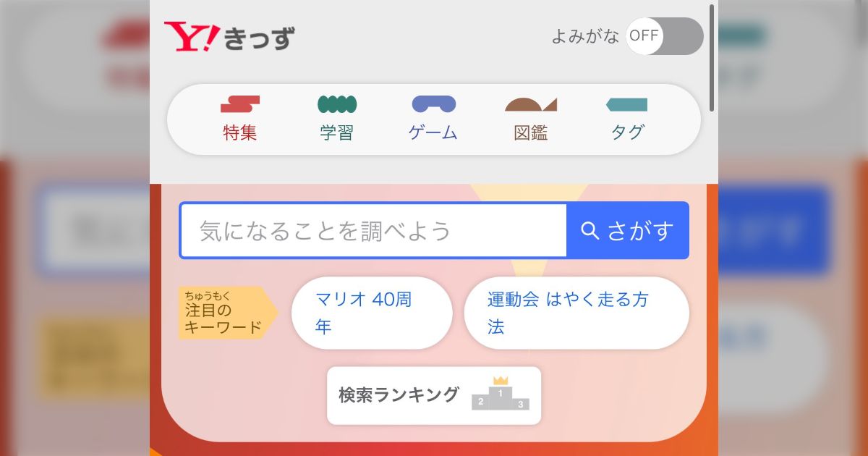Screen dimensions: 868x456
Task: Click the Yahoo! きっず logo
Action: pyautogui.click(x=229, y=37)
